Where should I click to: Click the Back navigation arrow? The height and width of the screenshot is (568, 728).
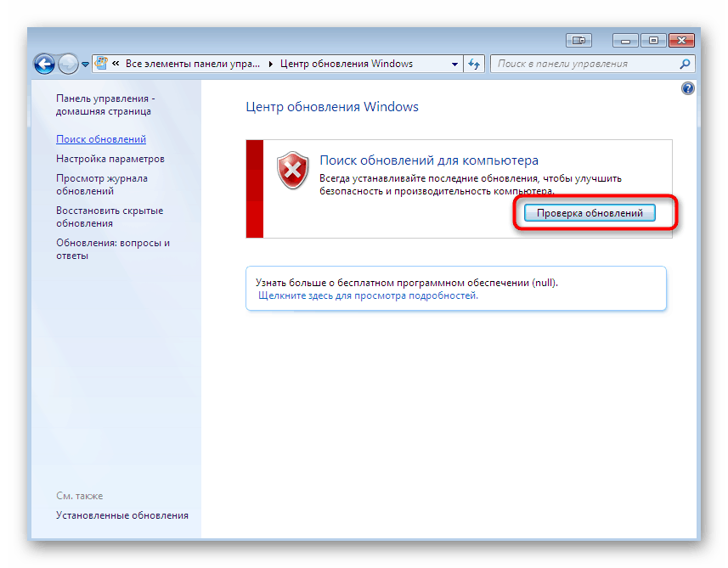tap(44, 64)
